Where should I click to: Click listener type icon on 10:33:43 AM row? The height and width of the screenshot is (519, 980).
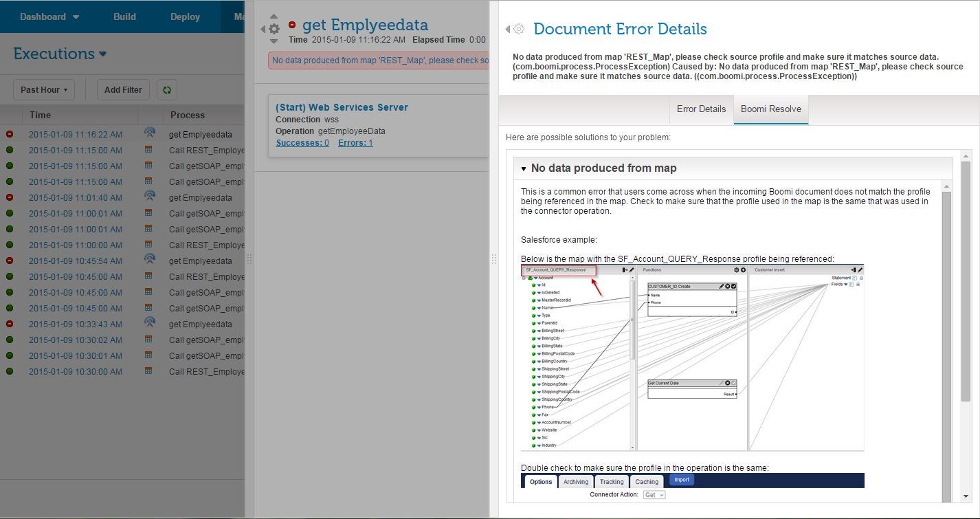click(x=149, y=322)
